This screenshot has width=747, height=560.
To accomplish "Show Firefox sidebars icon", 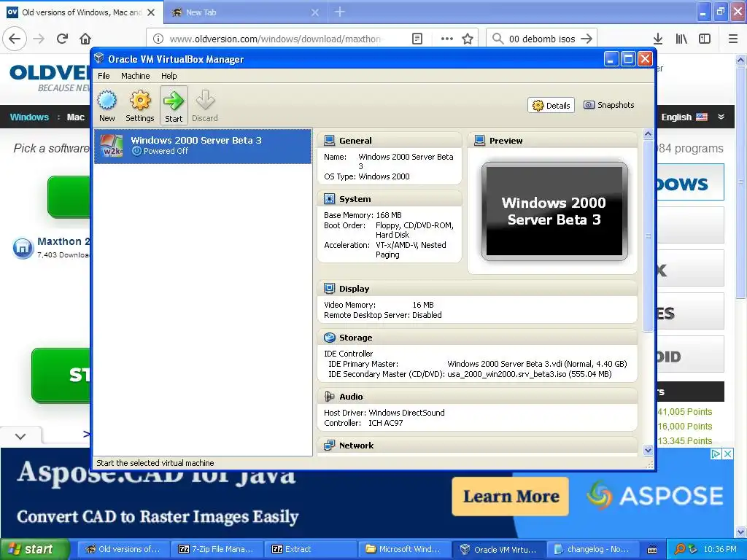I will (x=705, y=39).
